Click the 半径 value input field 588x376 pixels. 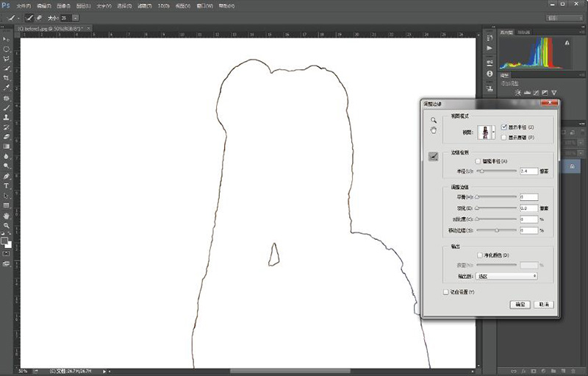(x=528, y=171)
